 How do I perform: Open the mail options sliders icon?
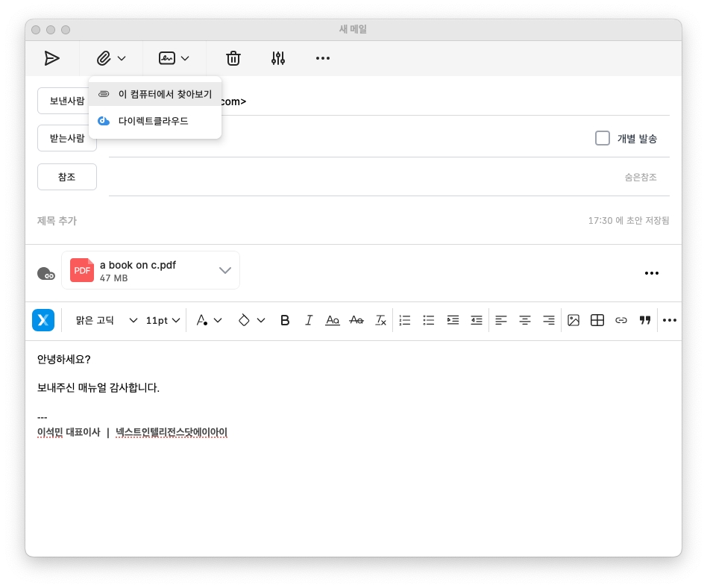(278, 58)
